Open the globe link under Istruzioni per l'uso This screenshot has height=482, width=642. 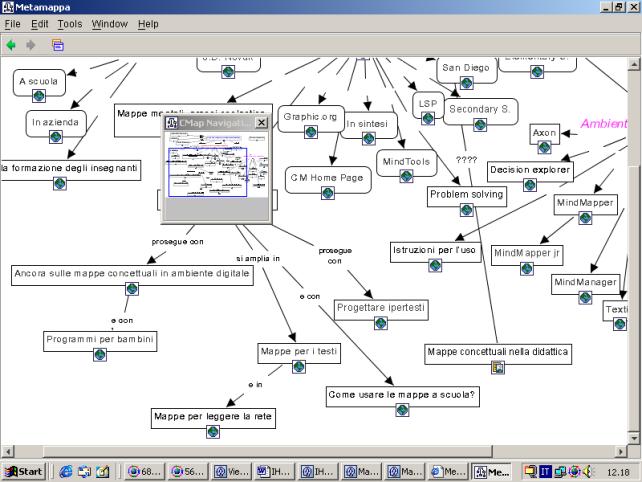(435, 266)
